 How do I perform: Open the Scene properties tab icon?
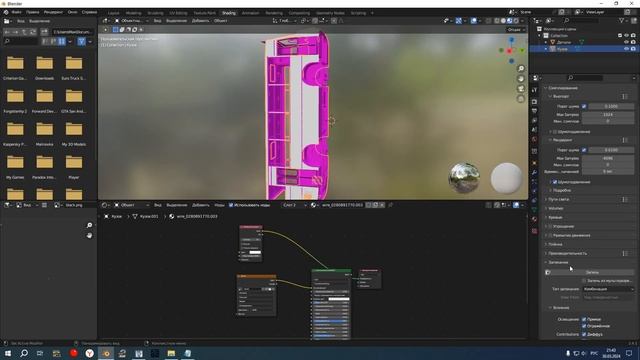[535, 130]
